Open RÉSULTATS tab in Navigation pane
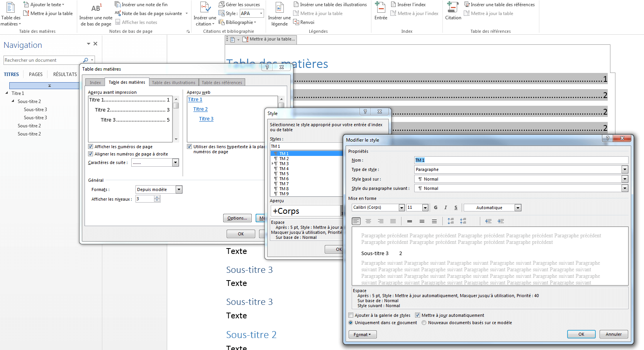644x350 pixels. pos(65,74)
